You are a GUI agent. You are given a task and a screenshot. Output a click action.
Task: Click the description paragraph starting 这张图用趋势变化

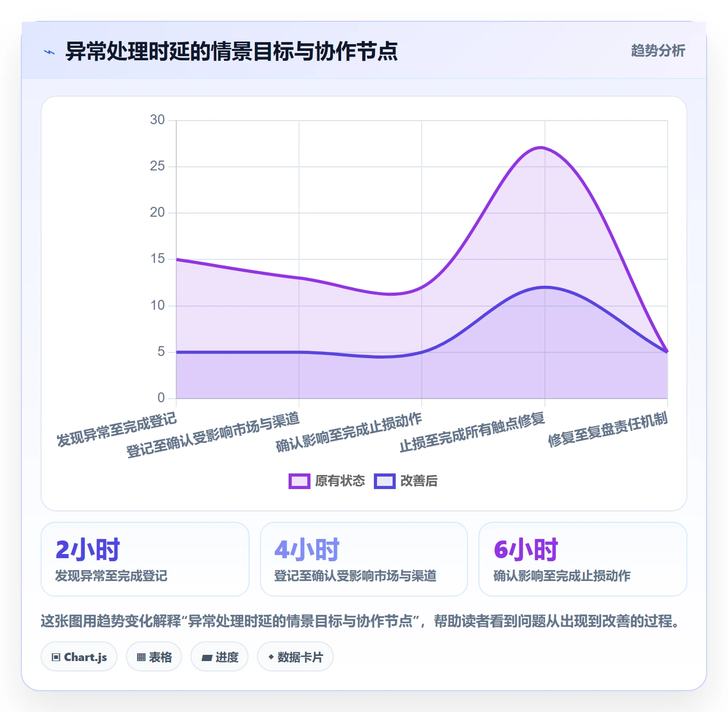361,621
